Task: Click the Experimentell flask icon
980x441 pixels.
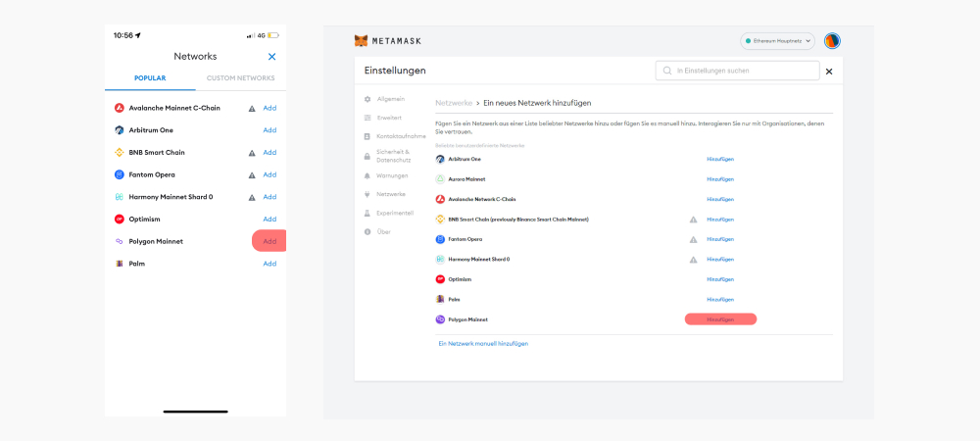Action: coord(367,213)
